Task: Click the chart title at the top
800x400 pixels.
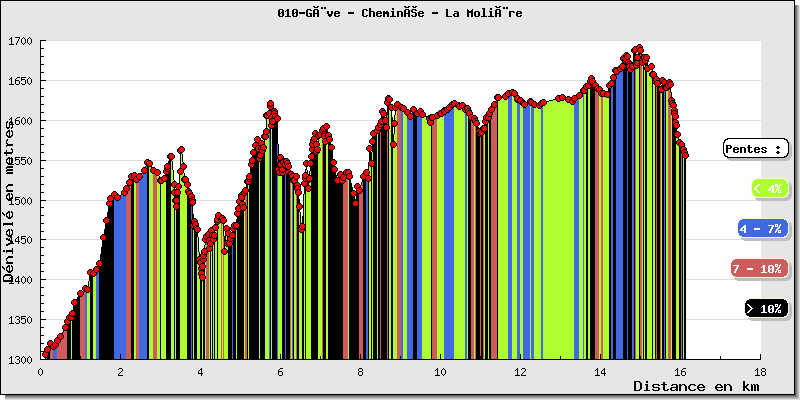Action: [400, 13]
